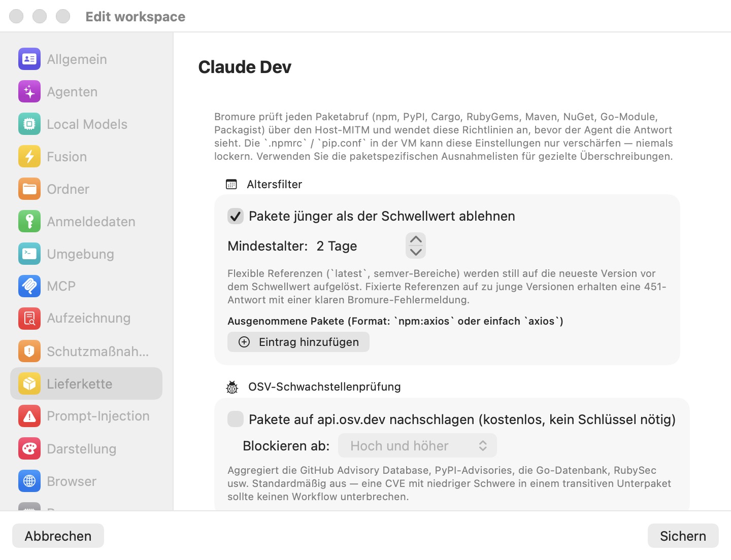Click the Local Models chip icon
This screenshot has width=731, height=560.
coord(29,124)
